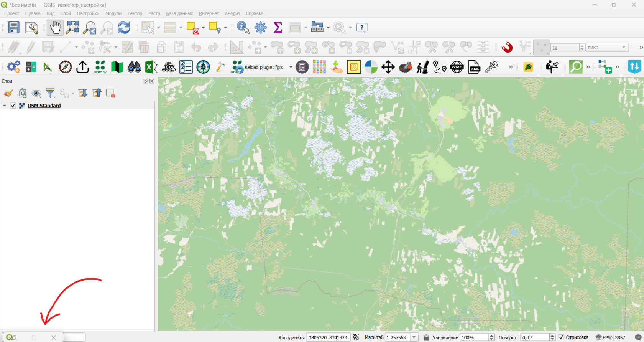Click the Refresh map icon

click(124, 28)
